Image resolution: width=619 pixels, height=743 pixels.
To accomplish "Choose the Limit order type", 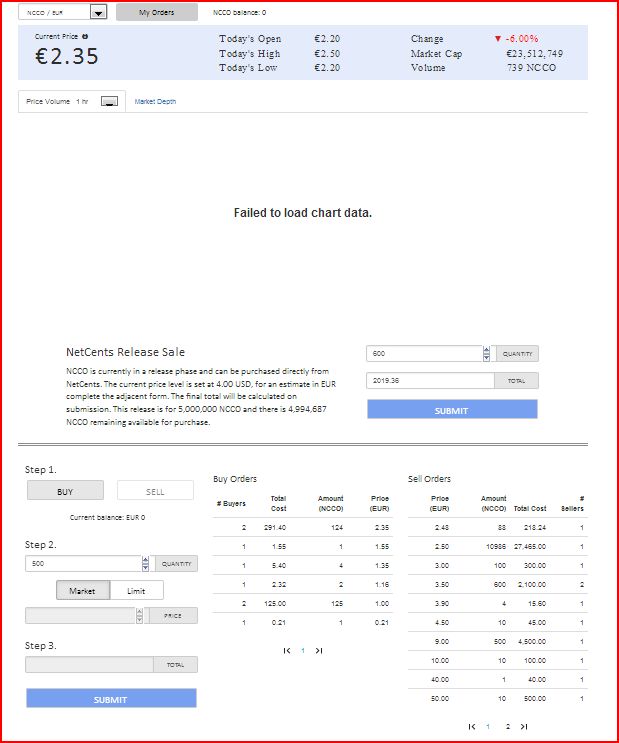I will pyautogui.click(x=137, y=591).
